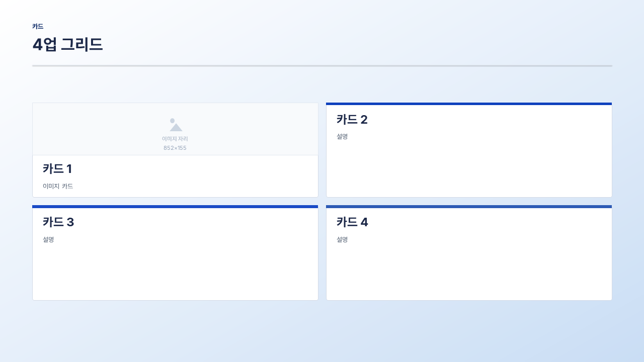Click 설명 text under 카드 2
The width and height of the screenshot is (644, 362).
pyautogui.click(x=342, y=136)
